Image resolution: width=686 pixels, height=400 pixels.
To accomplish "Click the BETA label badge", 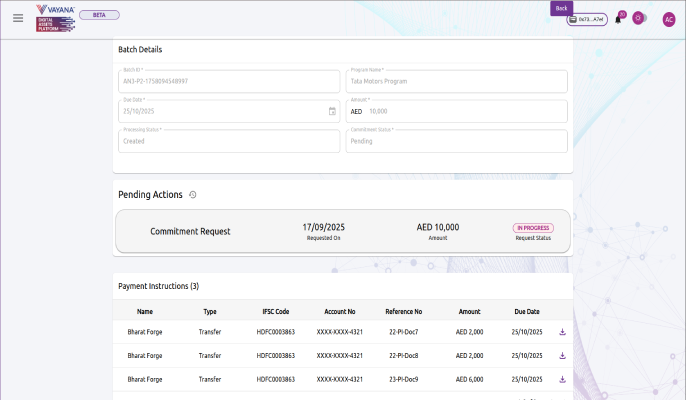I will (99, 15).
